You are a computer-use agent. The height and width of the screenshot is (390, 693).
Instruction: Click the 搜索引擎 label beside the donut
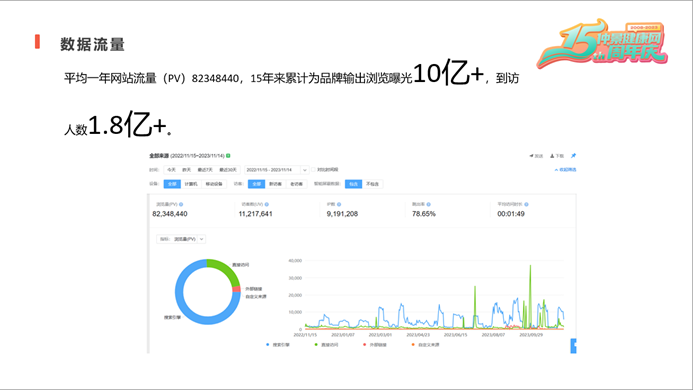click(172, 317)
